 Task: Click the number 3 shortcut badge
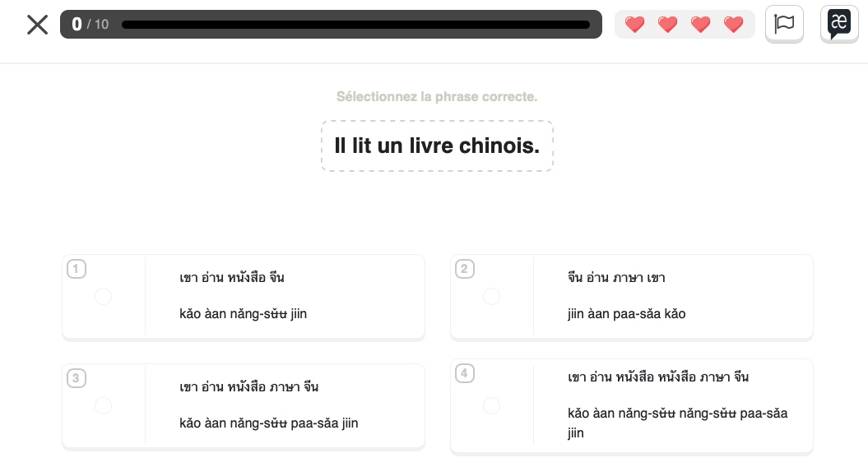pos(77,378)
